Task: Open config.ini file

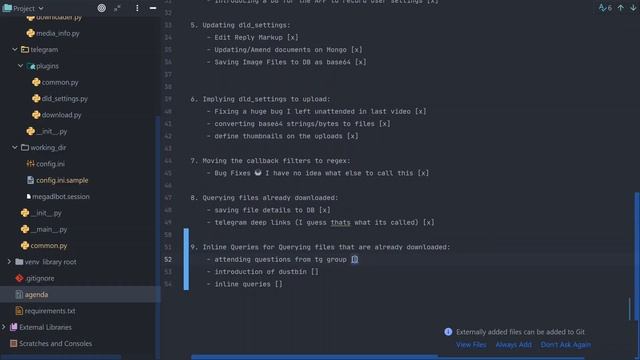Action: [x=50, y=164]
